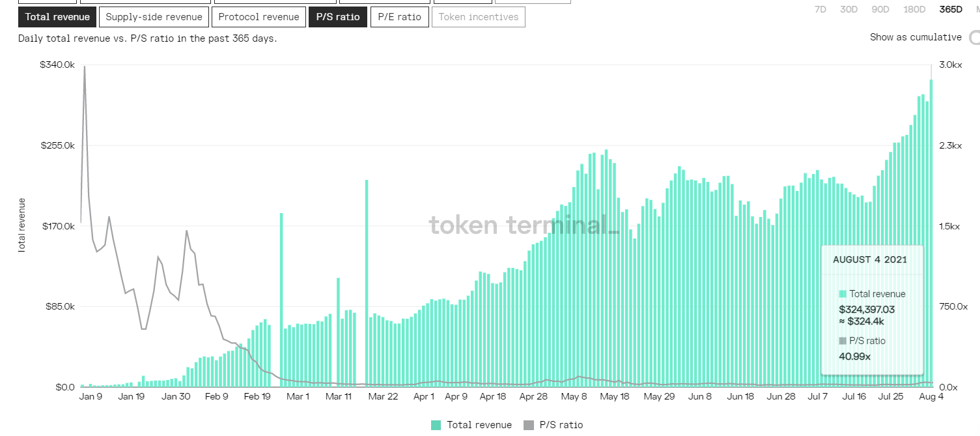Toggle the Total revenue metric button
Viewport: 980px width, 436px height.
pos(58,17)
